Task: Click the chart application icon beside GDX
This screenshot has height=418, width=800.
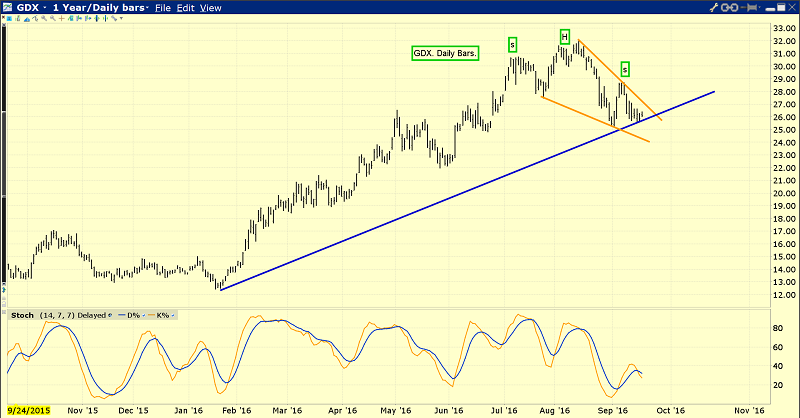Action: point(8,7)
